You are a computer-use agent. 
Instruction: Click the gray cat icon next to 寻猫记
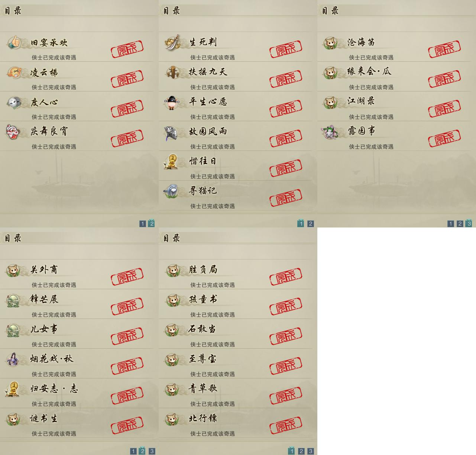172,191
